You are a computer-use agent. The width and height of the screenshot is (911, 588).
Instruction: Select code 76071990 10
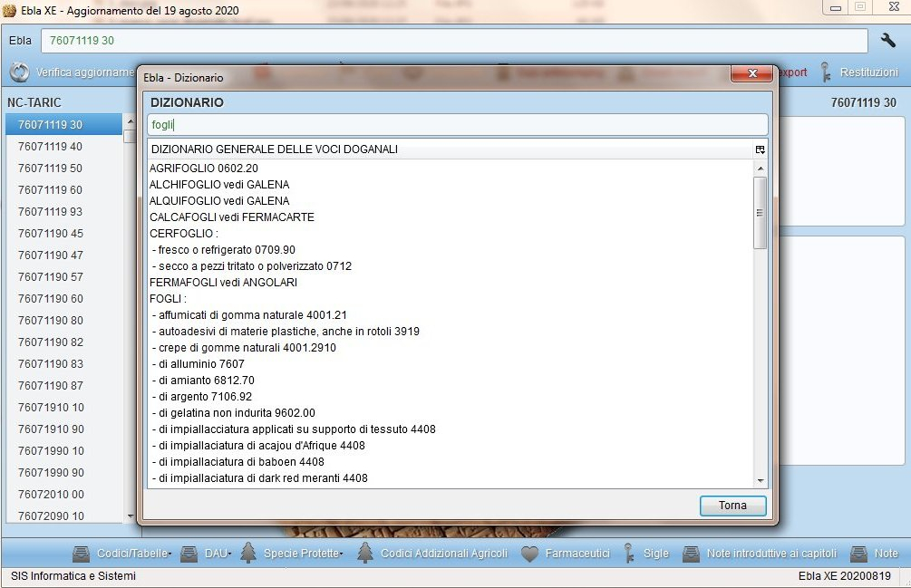[64, 451]
